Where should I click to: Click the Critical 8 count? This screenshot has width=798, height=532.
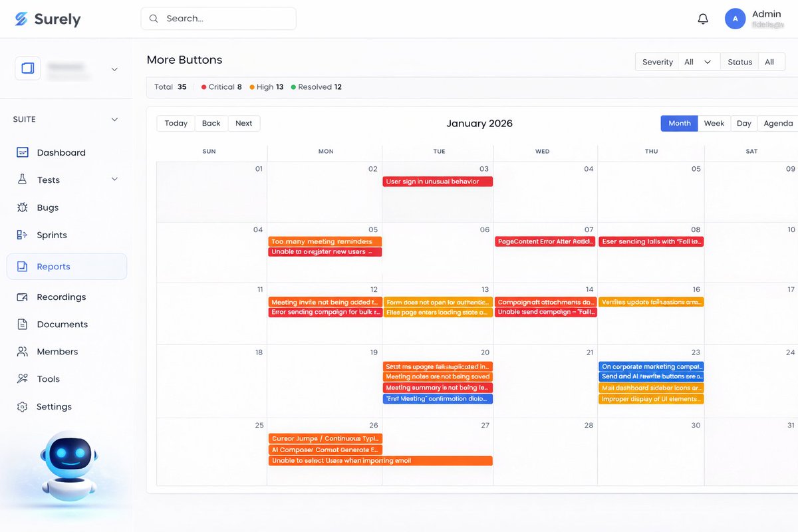[x=221, y=87]
